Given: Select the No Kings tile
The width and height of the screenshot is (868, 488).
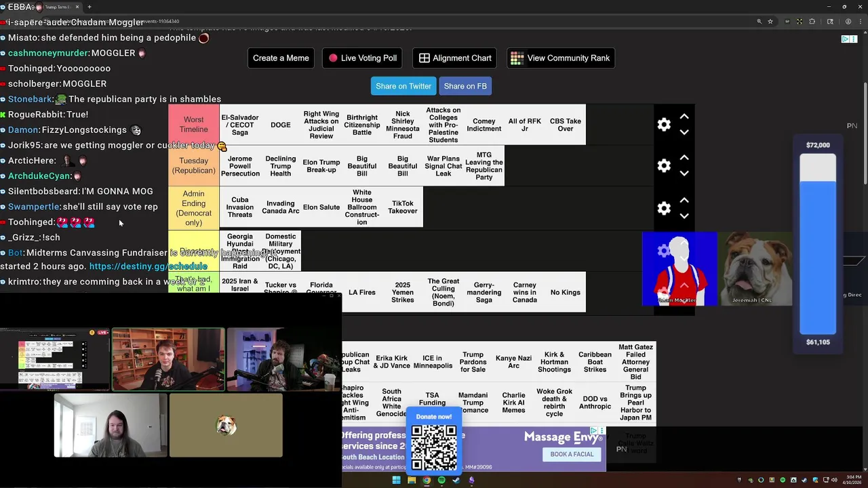Looking at the screenshot, I should tap(566, 292).
